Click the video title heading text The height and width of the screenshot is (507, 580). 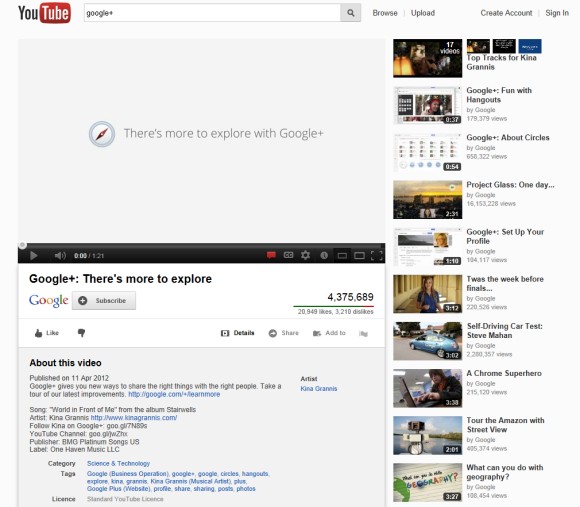(x=121, y=279)
